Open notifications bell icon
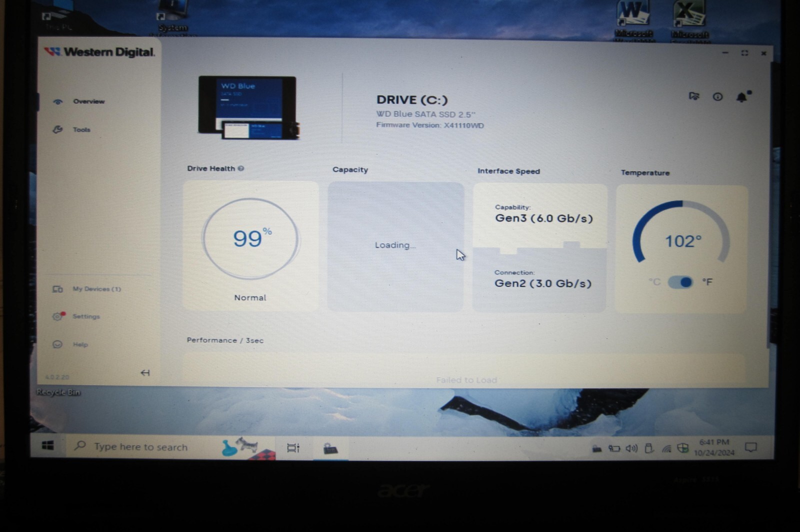Screen dimensions: 800x532 click(x=743, y=96)
